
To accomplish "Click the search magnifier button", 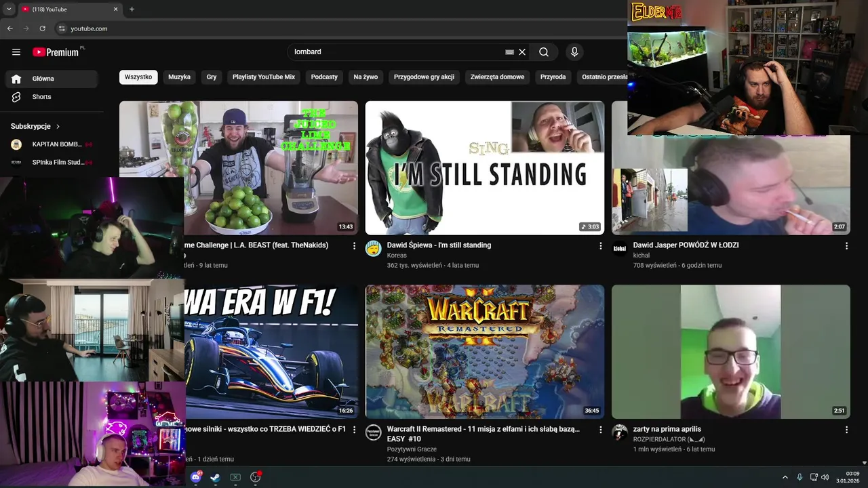I will (x=544, y=52).
